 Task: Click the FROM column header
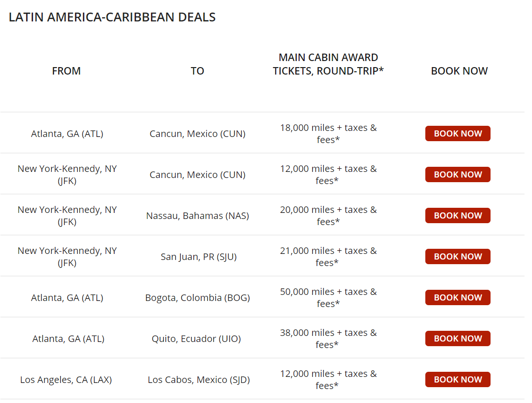(x=67, y=71)
